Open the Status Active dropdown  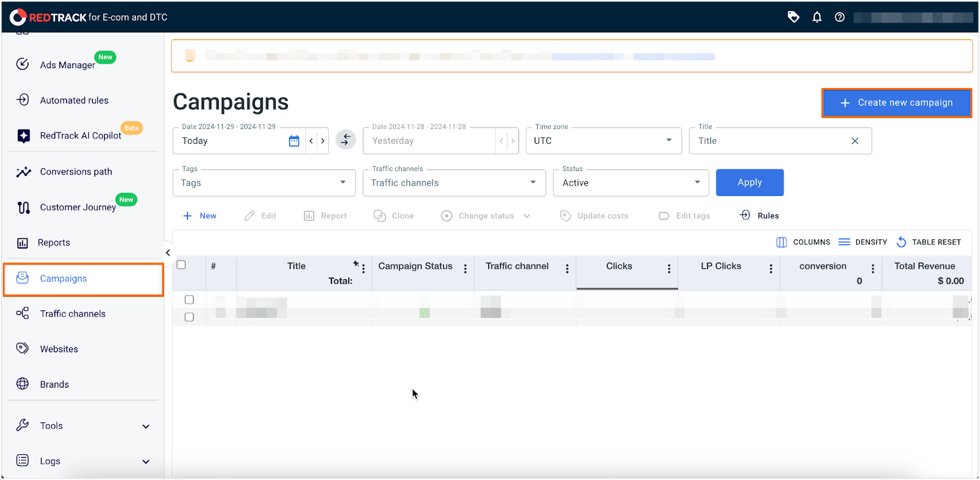pos(630,183)
